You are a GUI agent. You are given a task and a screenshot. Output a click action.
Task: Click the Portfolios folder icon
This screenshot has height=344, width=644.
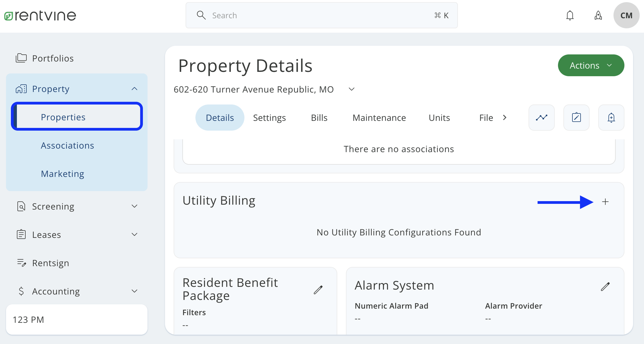pos(21,58)
